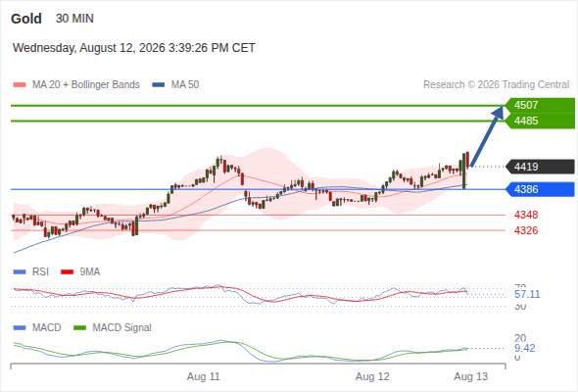This screenshot has width=578, height=392.
Task: Click the 4419 black current price tag
Action: (x=540, y=167)
